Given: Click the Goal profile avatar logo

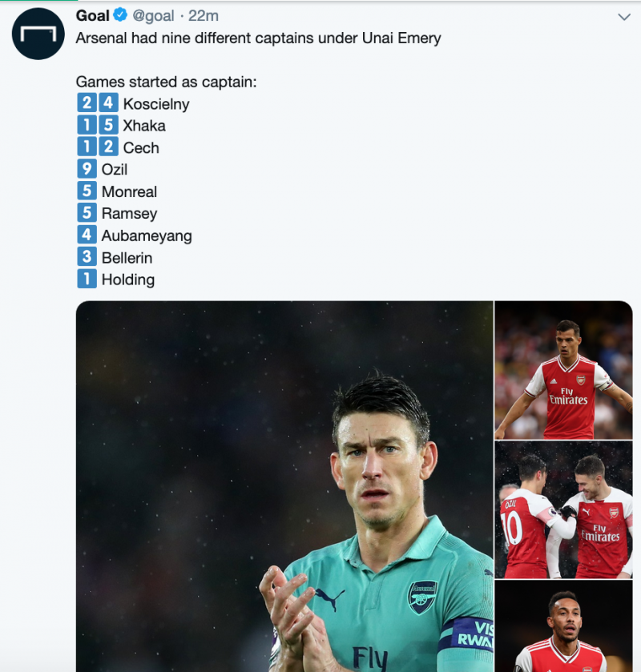Looking at the screenshot, I should 38,34.
